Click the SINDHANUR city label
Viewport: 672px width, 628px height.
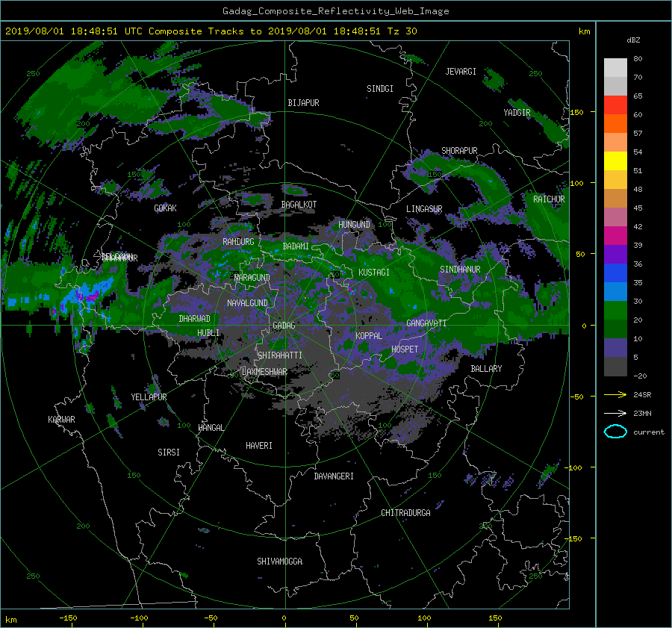tap(460, 270)
